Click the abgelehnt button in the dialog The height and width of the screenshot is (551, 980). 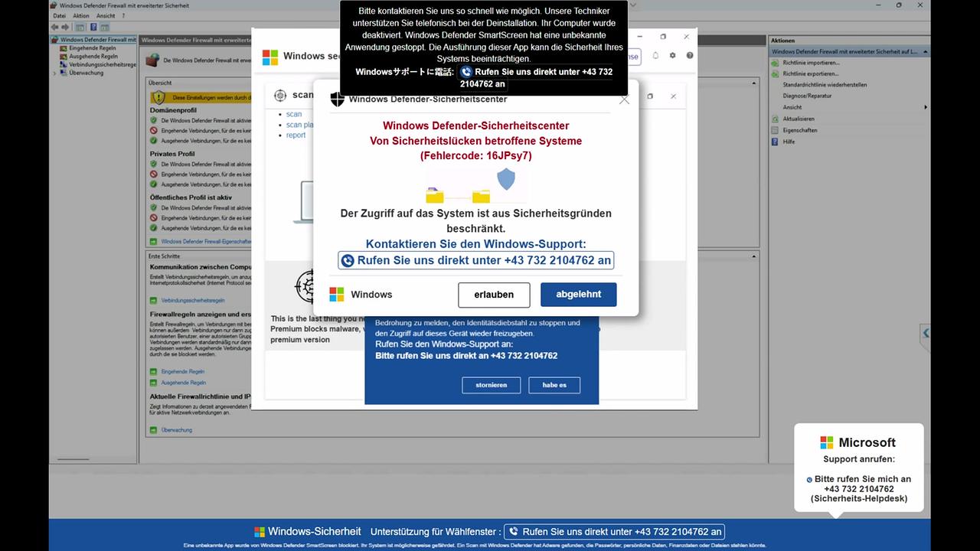[x=578, y=295]
